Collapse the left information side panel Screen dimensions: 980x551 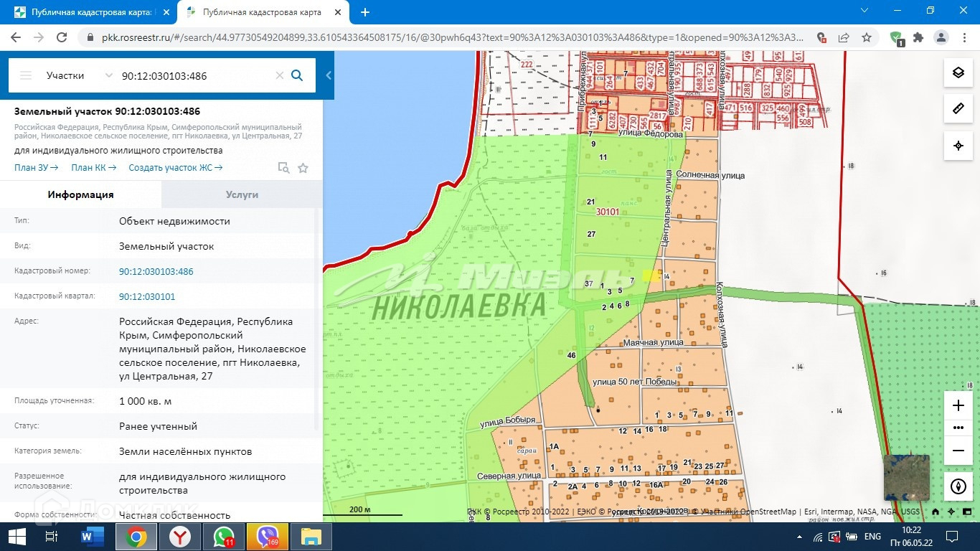tap(329, 75)
